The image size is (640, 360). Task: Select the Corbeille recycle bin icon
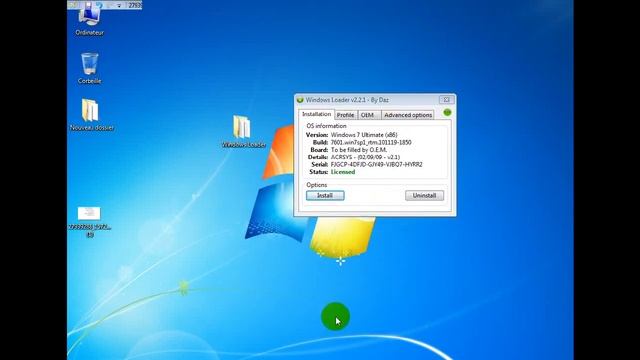click(x=89, y=68)
